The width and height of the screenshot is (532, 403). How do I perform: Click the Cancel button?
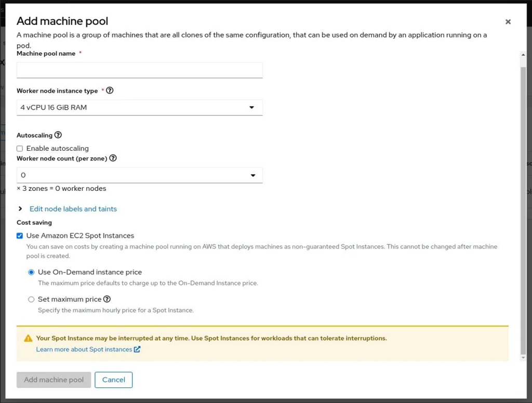click(114, 380)
